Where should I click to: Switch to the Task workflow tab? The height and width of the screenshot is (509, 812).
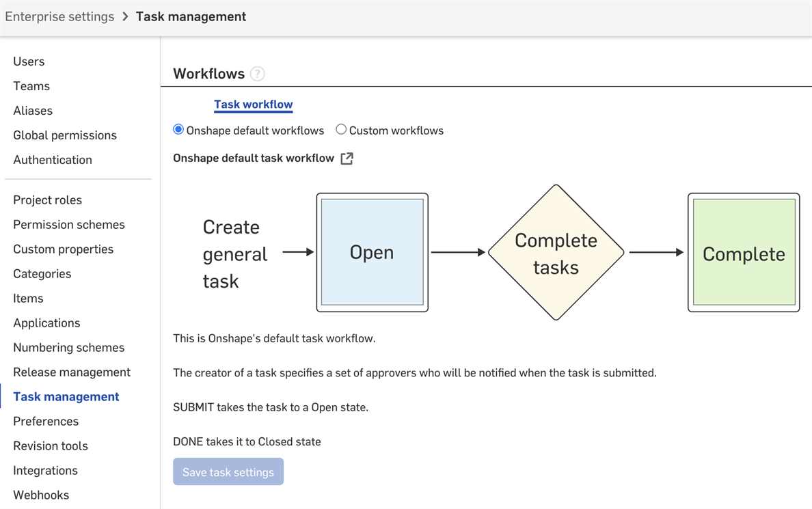253,105
